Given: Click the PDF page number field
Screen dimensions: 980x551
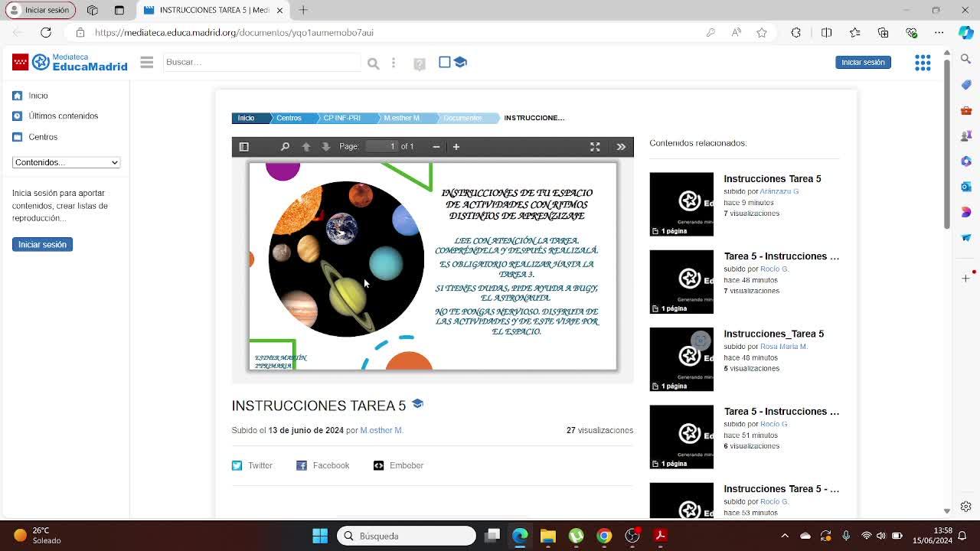Looking at the screenshot, I should point(381,146).
